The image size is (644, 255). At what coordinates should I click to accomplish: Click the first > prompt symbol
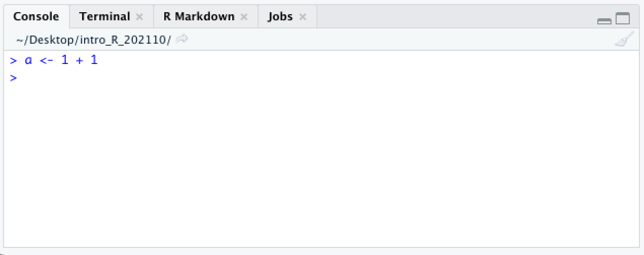[14, 60]
